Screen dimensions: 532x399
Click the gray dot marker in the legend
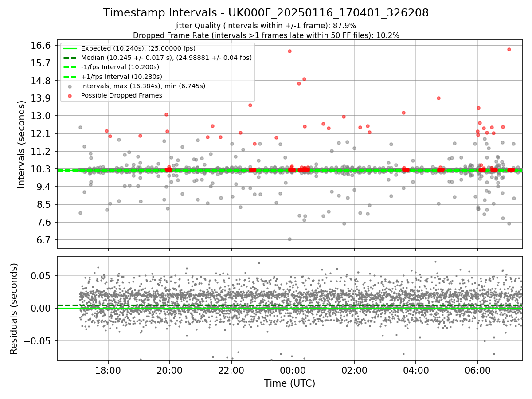(x=70, y=86)
